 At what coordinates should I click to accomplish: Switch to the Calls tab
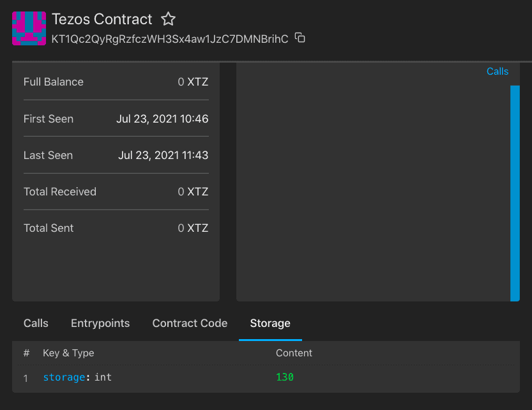pos(36,323)
